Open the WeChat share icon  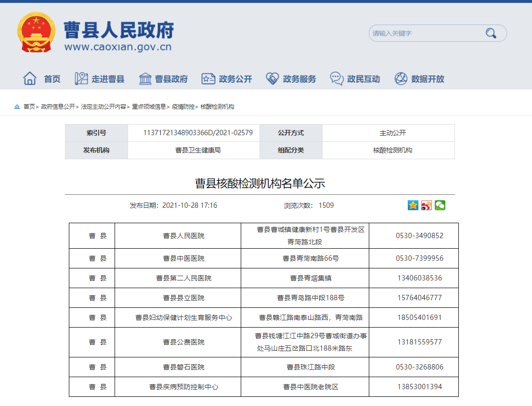pos(440,205)
